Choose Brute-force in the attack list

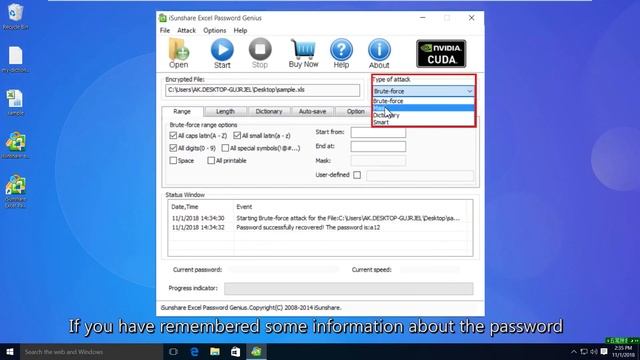click(423, 101)
